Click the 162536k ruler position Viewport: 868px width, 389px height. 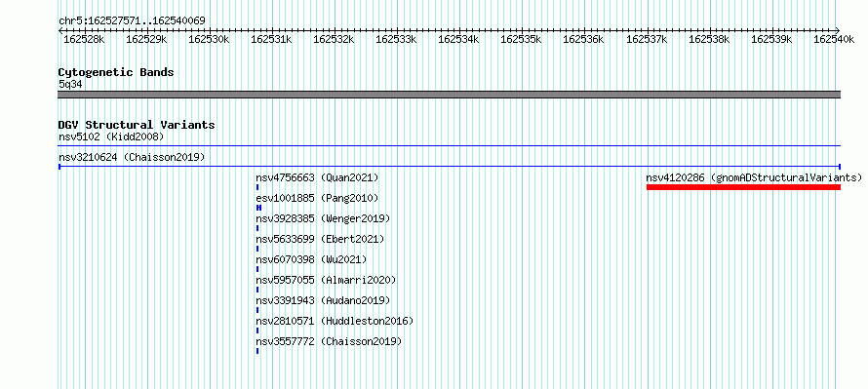[584, 39]
